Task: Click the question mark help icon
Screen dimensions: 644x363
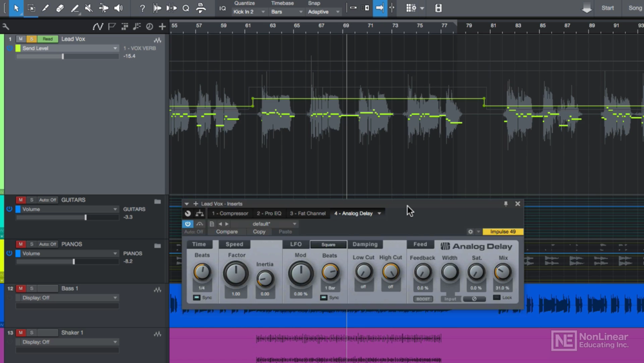Action: (142, 8)
